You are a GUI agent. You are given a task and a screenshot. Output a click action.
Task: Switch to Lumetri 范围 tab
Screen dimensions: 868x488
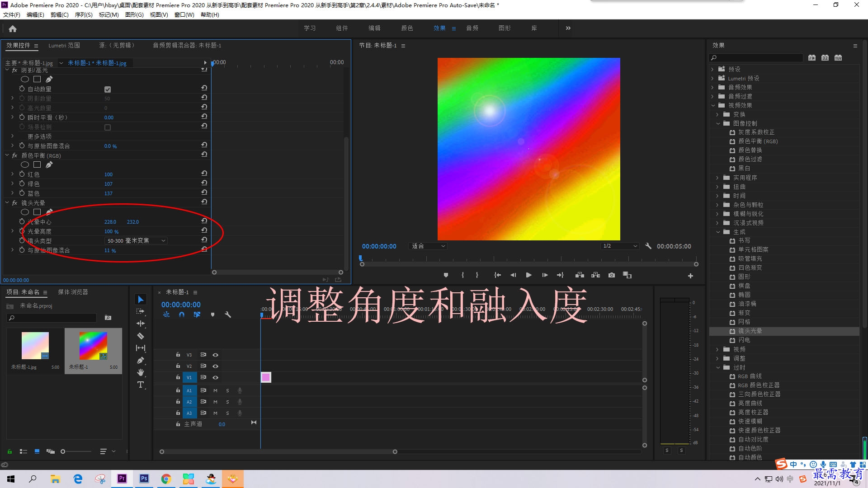tap(64, 45)
